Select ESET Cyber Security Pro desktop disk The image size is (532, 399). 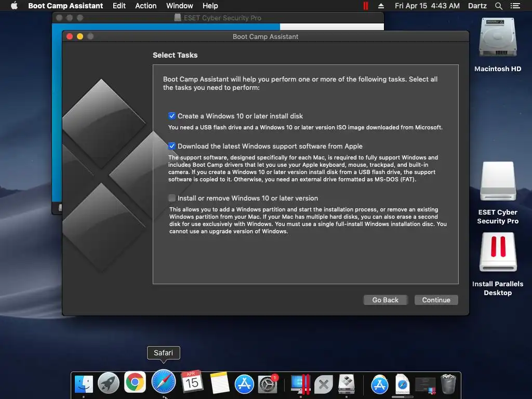pyautogui.click(x=498, y=181)
